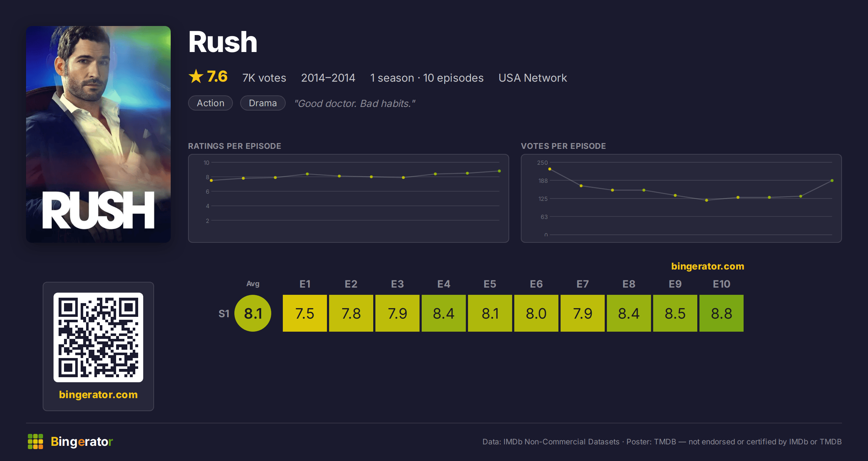
Task: Open the Rush poster thumbnail
Action: coord(98,134)
